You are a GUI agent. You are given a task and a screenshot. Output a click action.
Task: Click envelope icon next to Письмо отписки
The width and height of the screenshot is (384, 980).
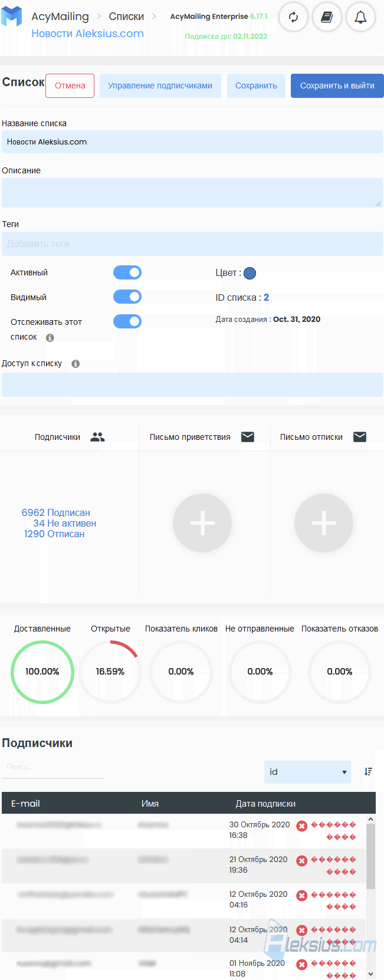pyautogui.click(x=360, y=437)
